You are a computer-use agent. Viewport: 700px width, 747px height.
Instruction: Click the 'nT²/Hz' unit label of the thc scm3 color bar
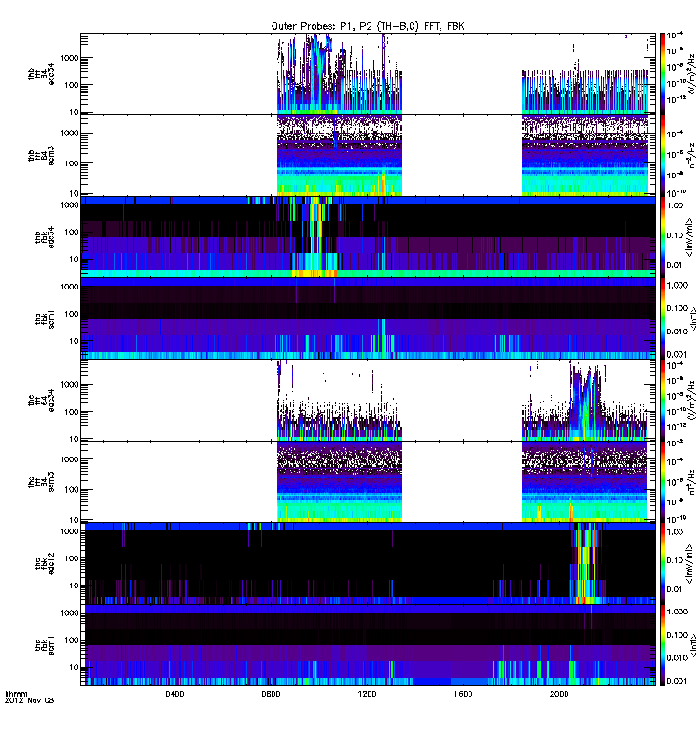point(693,482)
